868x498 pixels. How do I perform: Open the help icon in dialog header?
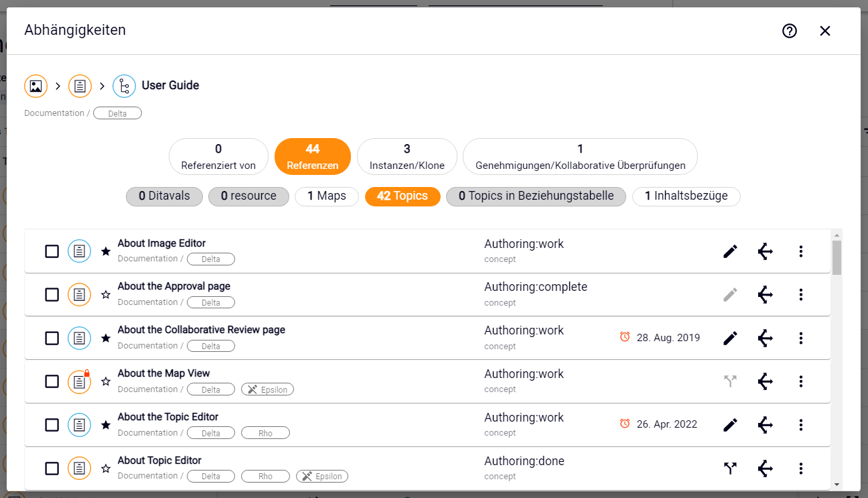coord(790,31)
